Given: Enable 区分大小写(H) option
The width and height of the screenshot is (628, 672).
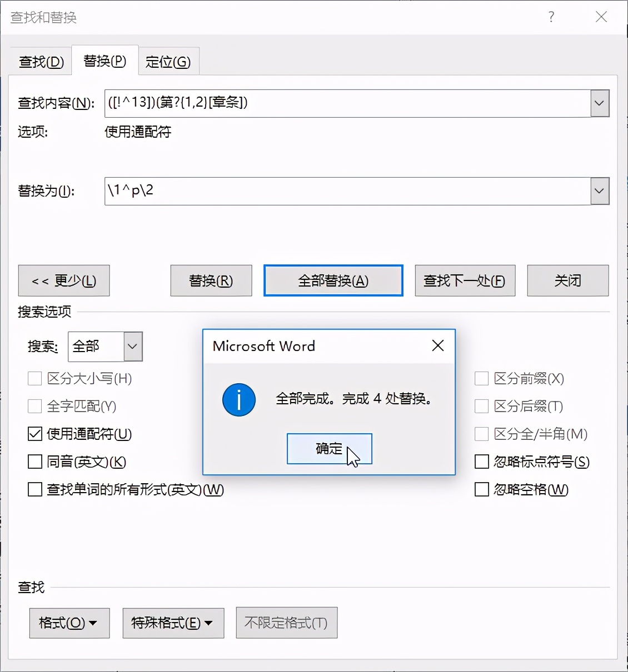Looking at the screenshot, I should 34,378.
